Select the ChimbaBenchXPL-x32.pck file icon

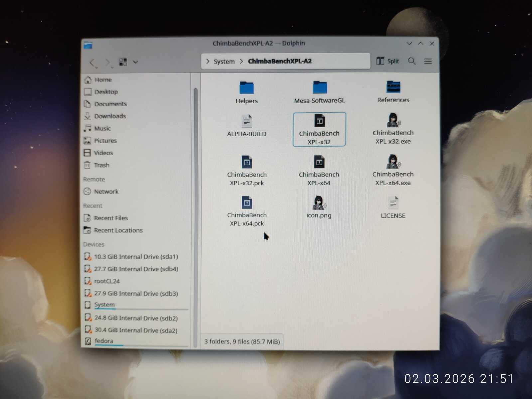click(247, 162)
